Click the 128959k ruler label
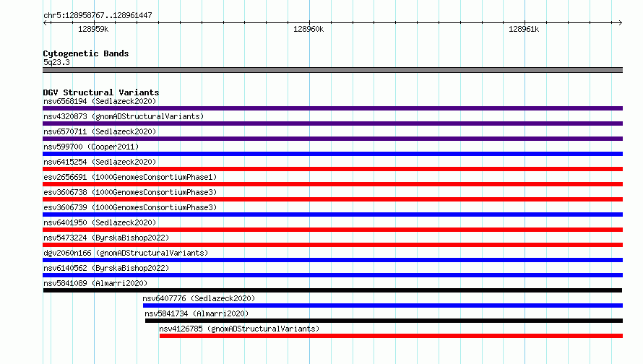643x364 pixels. click(93, 29)
